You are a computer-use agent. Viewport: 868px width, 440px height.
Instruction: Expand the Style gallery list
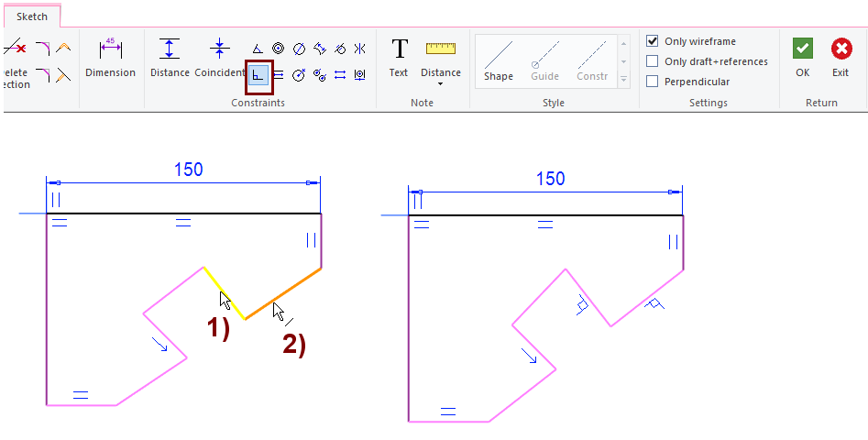624,81
